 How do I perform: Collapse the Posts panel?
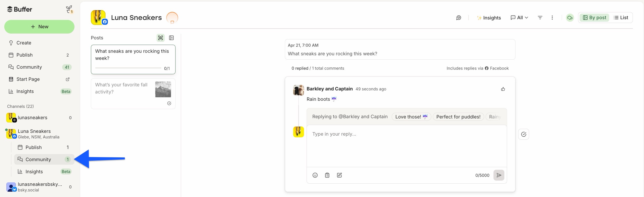click(171, 38)
